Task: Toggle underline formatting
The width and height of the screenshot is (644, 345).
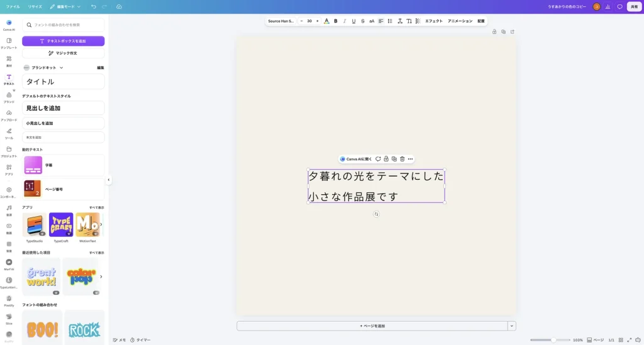Action: [353, 21]
